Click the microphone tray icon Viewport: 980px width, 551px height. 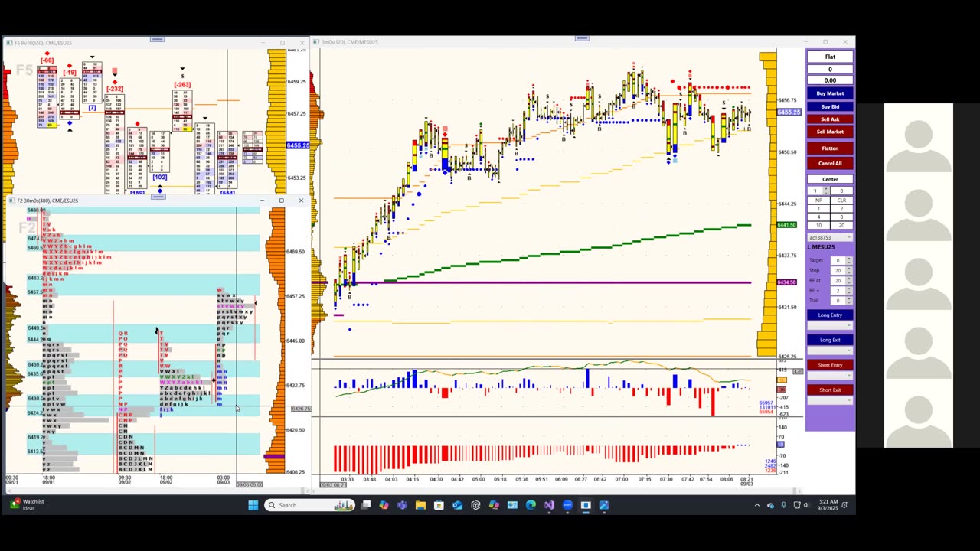(783, 505)
